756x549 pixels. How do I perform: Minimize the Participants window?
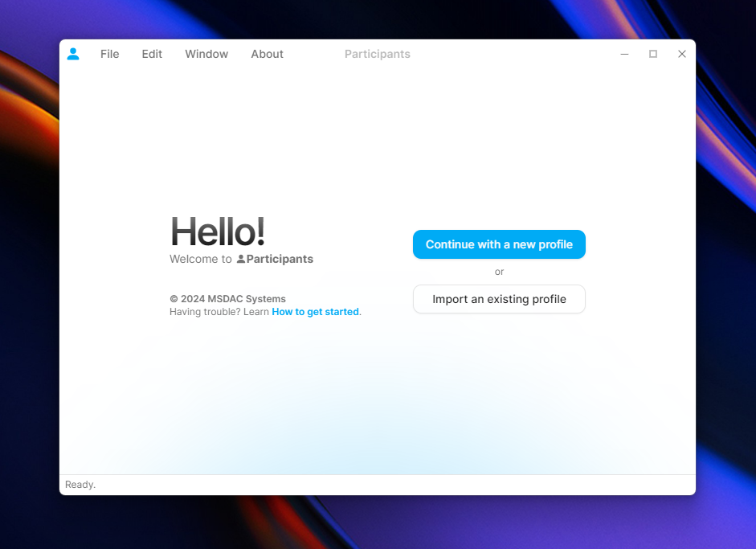tap(624, 54)
